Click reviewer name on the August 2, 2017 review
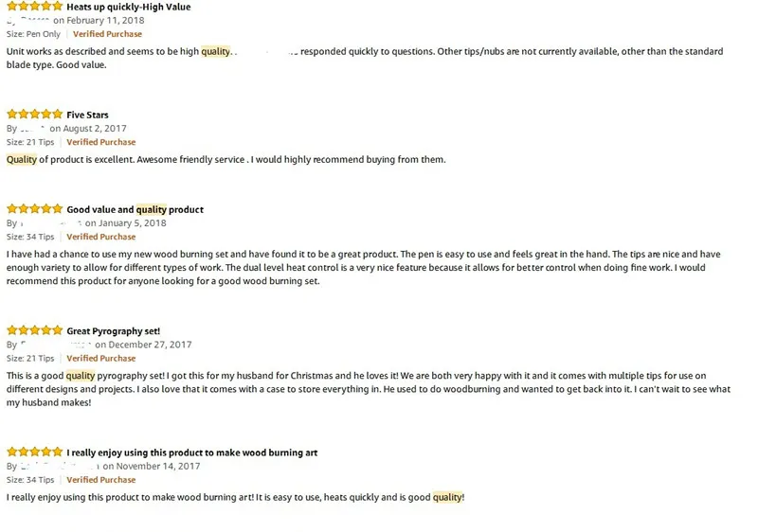This screenshot has width=758, height=532. point(33,129)
